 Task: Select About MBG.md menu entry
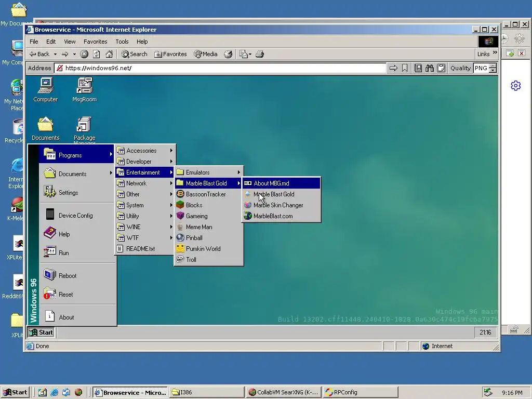pyautogui.click(x=281, y=183)
